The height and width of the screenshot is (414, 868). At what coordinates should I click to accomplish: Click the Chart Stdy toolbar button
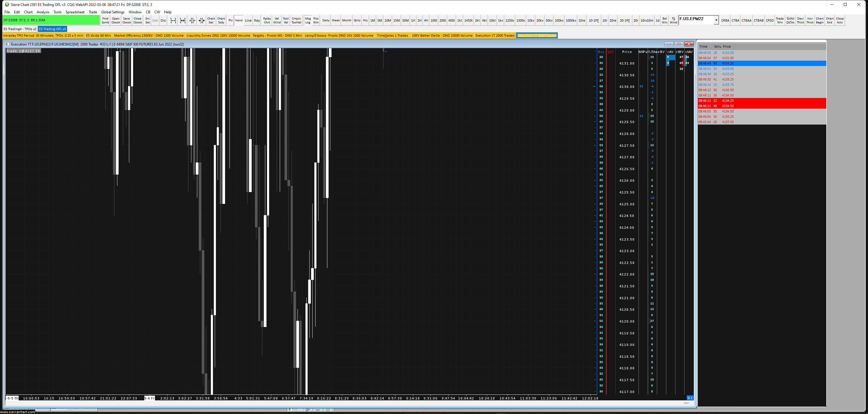221,20
